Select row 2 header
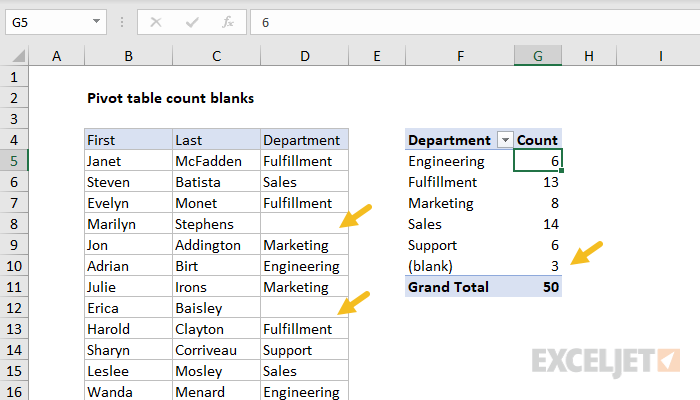This screenshot has height=400, width=700. pyautogui.click(x=14, y=98)
